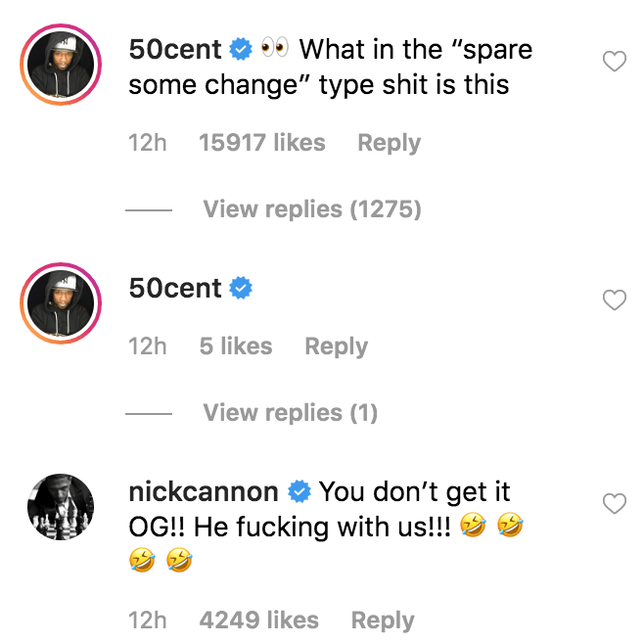Click verified badge beside first 50cent username
The height and width of the screenshot is (644, 644).
(241, 48)
